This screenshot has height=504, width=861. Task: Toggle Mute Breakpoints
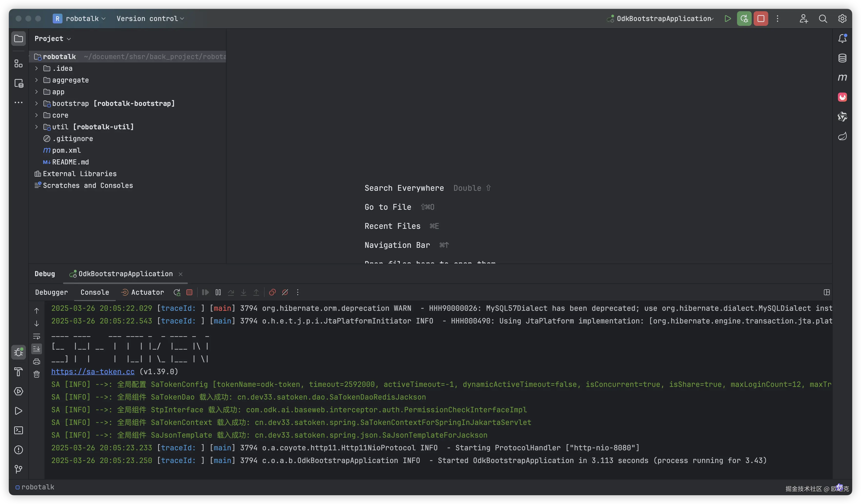pos(285,292)
